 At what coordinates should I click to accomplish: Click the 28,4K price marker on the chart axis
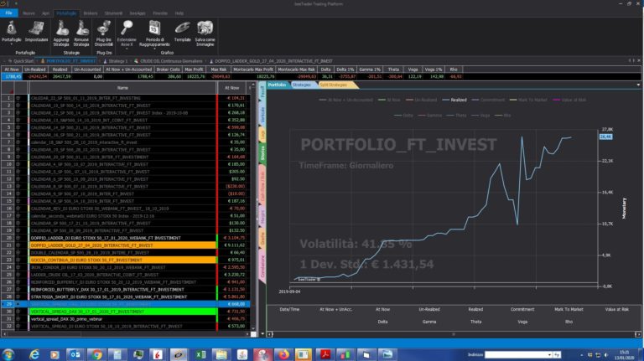605,137
